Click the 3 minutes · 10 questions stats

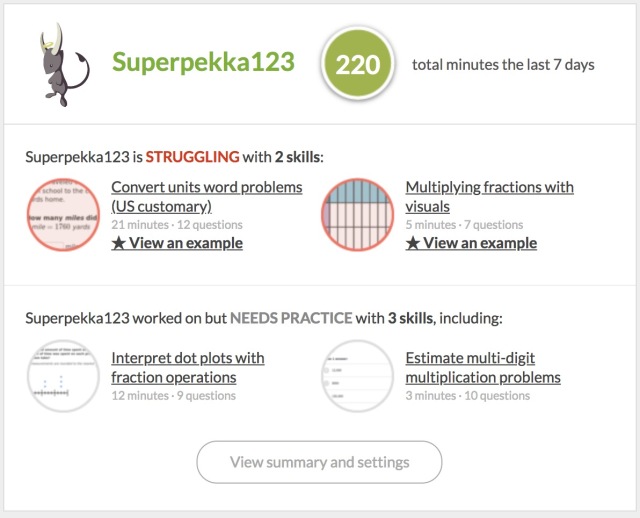[x=468, y=396]
